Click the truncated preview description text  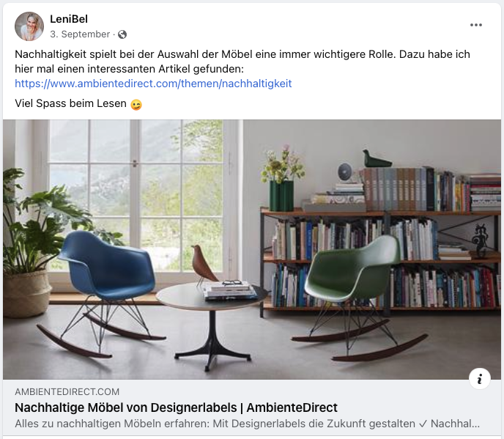pyautogui.click(x=247, y=424)
